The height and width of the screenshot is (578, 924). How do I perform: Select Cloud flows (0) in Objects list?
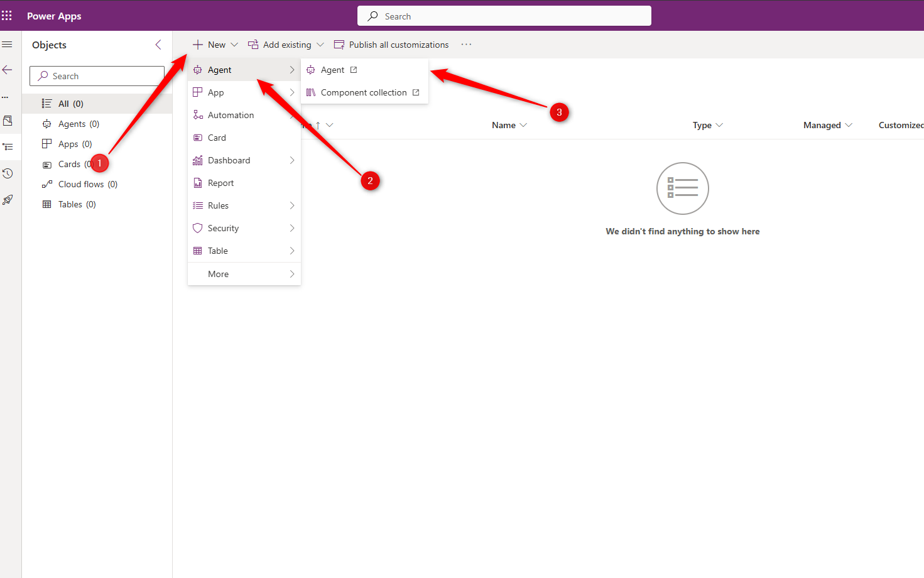coord(97,184)
